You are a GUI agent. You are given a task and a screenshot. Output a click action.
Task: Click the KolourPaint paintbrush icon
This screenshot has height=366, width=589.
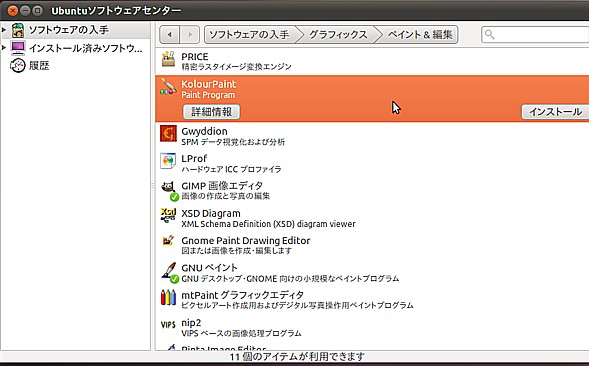click(x=168, y=87)
